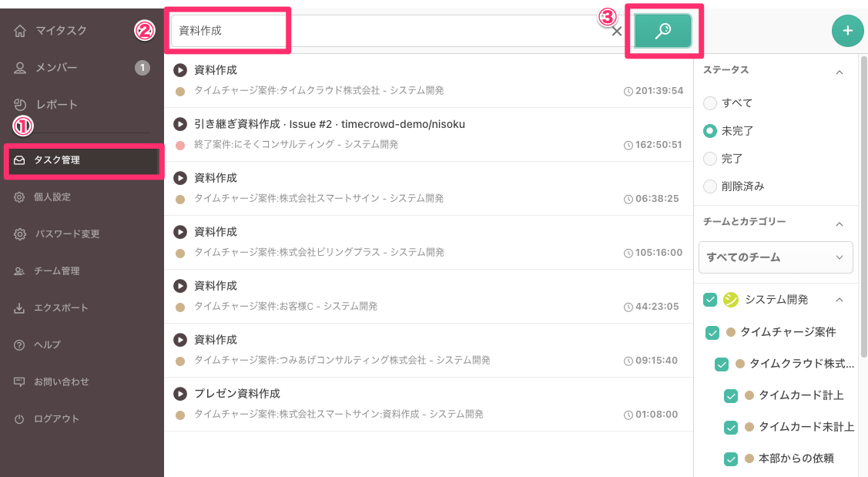The image size is (868, 477).
Task: Check the 本部からの依頼 category
Action: pos(730,459)
